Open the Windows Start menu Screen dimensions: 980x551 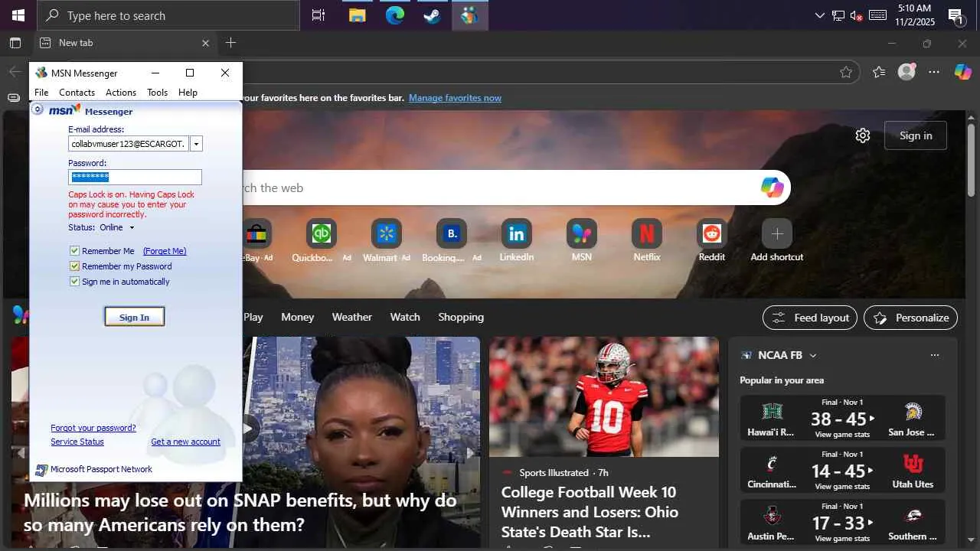point(18,15)
